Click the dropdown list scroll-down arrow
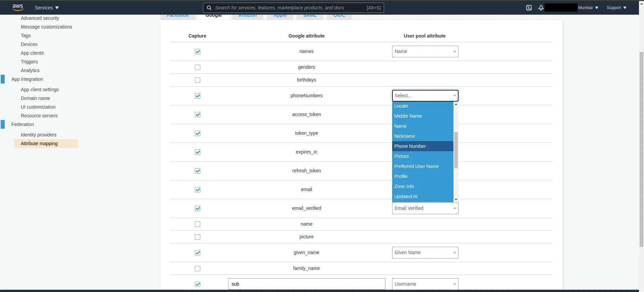This screenshot has width=644, height=292. coord(456,199)
